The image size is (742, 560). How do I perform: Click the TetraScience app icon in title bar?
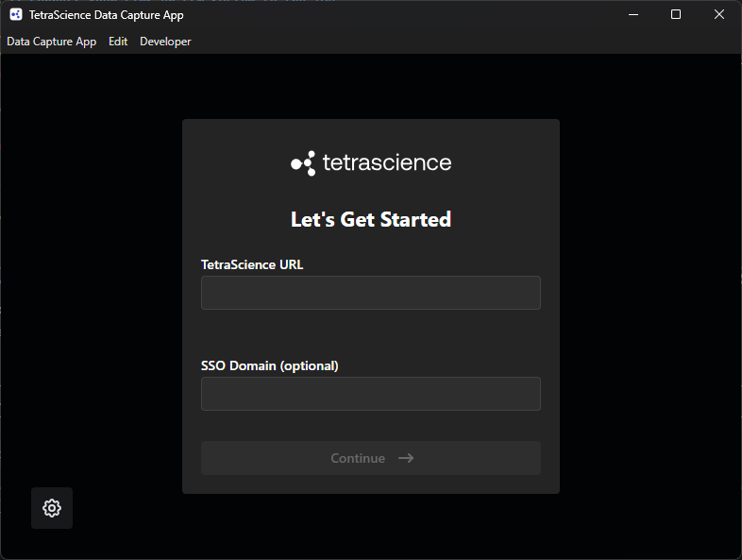(16, 15)
